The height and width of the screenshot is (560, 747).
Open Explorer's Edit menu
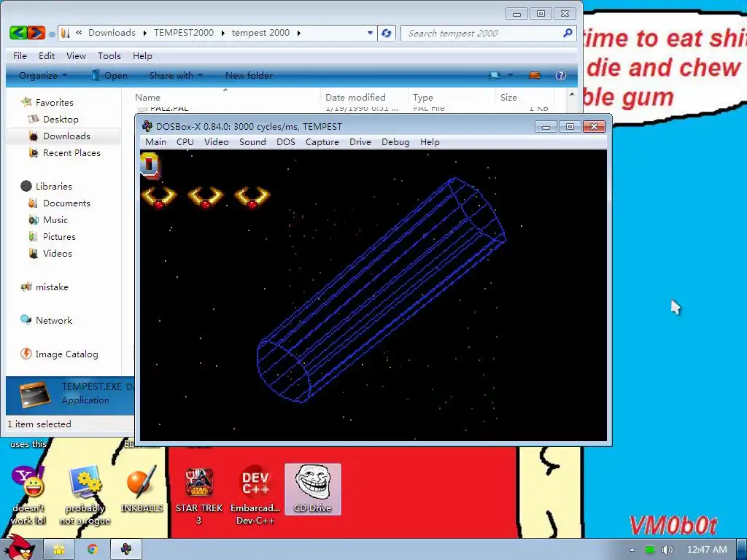click(x=47, y=55)
